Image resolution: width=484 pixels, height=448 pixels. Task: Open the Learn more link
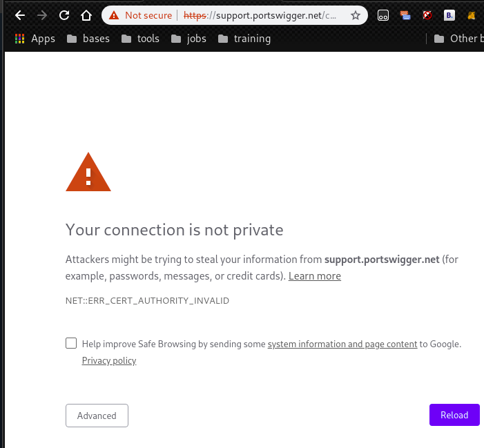[315, 276]
